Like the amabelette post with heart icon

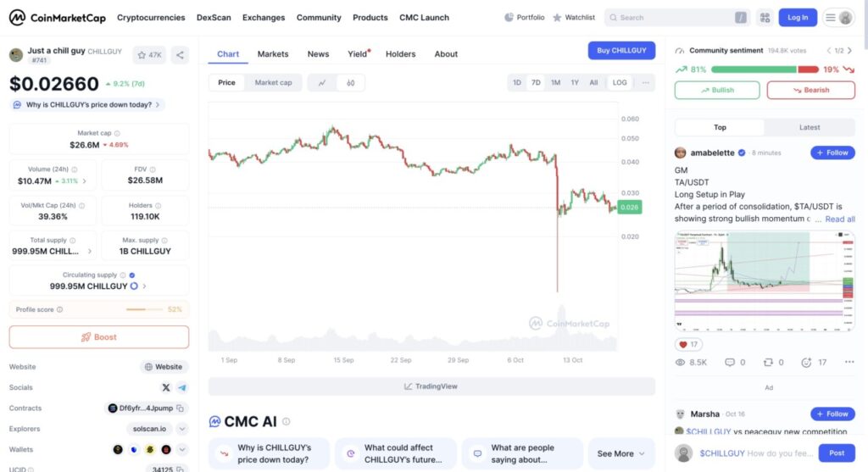pyautogui.click(x=683, y=344)
